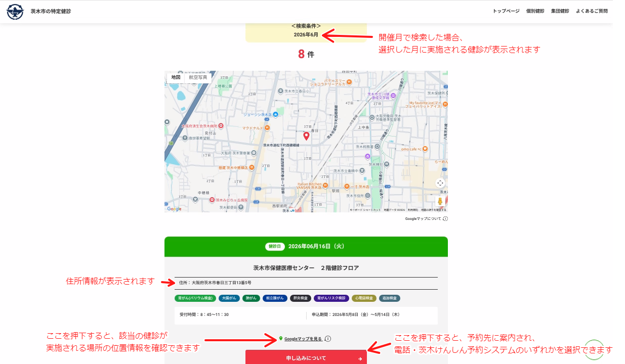Click info icon beside Googleマップについて
The width and height of the screenshot is (625, 364).
[445, 219]
